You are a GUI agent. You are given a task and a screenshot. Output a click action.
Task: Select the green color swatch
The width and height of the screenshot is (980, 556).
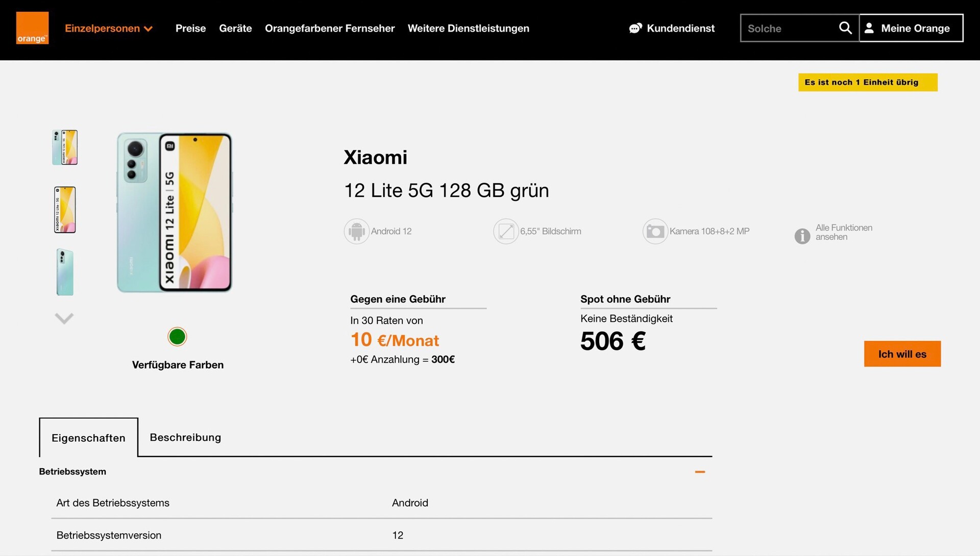(177, 337)
